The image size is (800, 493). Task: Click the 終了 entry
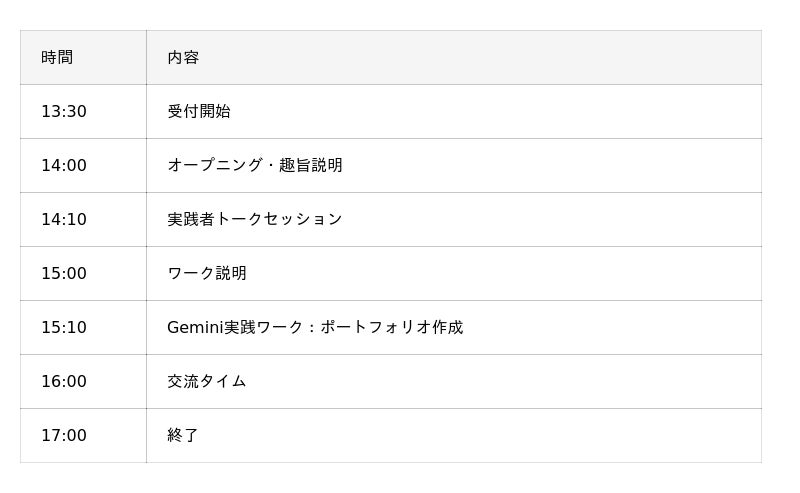(x=183, y=435)
